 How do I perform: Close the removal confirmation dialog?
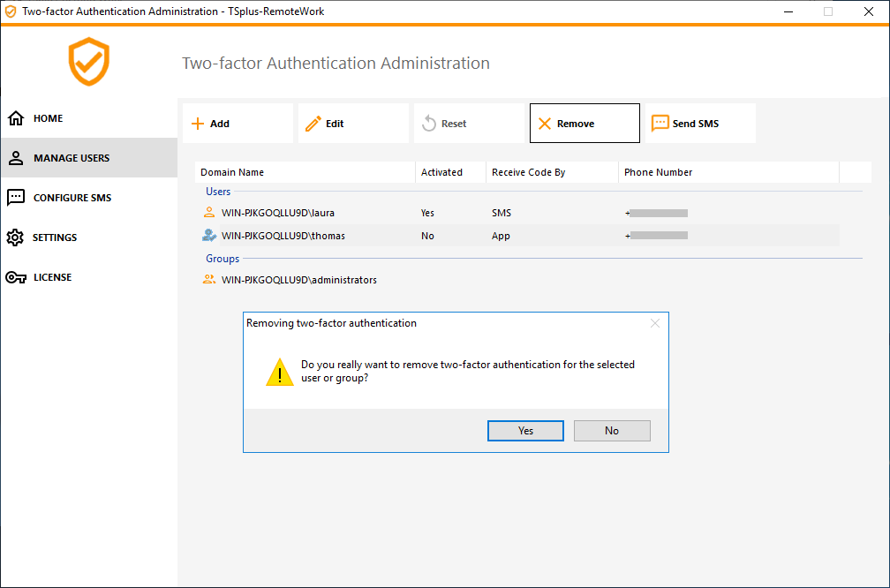[x=655, y=323]
